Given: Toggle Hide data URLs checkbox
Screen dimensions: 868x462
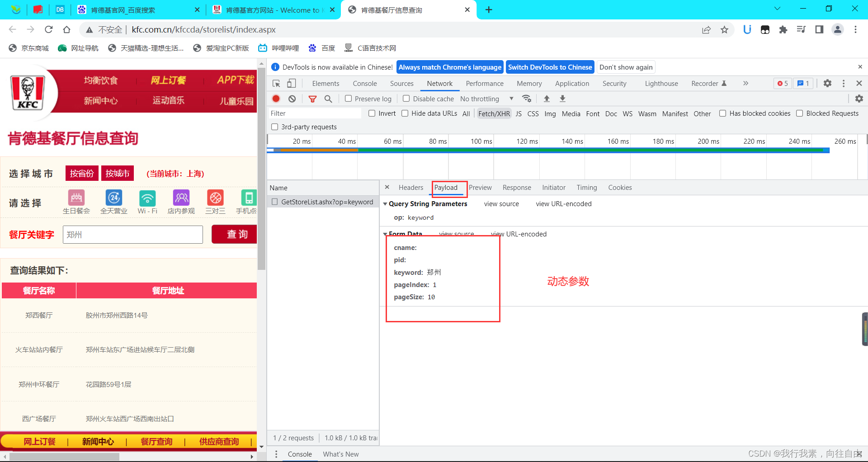Looking at the screenshot, I should [405, 113].
